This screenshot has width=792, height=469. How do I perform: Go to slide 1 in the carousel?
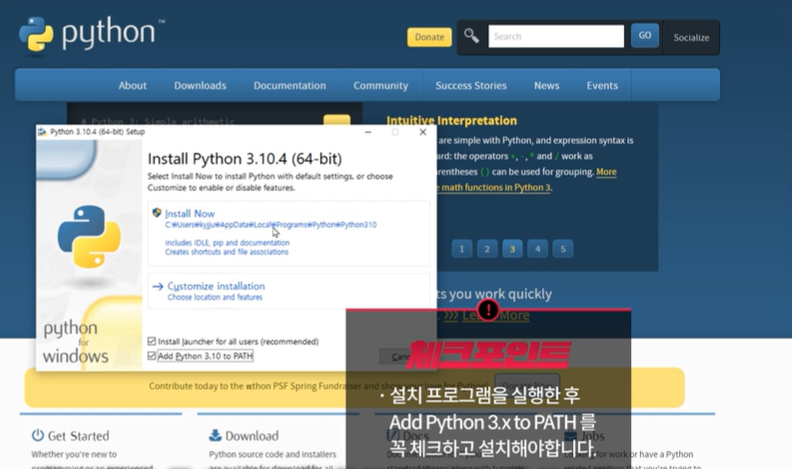(462, 248)
